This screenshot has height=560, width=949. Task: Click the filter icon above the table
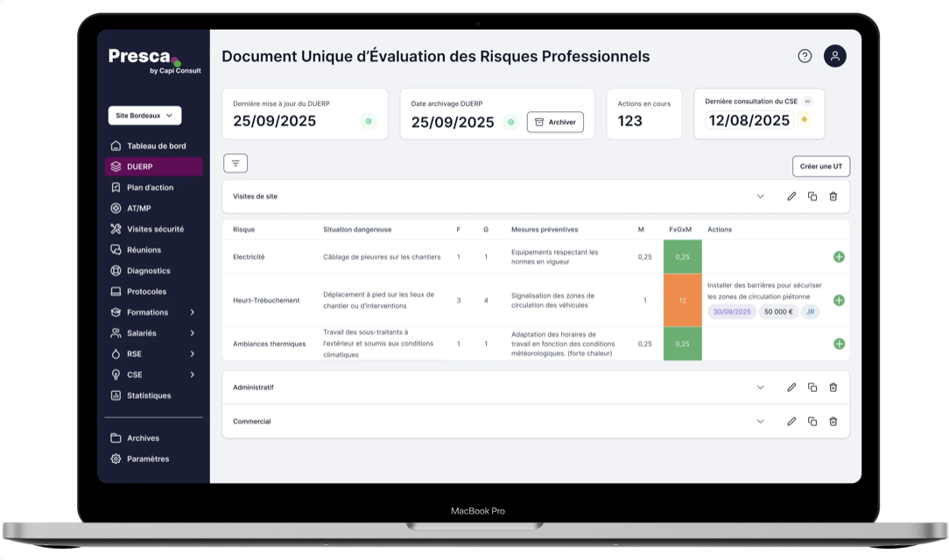[x=235, y=163]
